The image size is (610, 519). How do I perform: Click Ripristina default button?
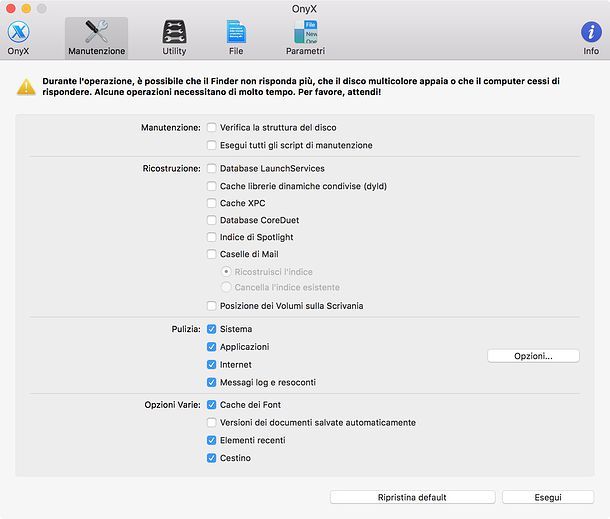[412, 497]
